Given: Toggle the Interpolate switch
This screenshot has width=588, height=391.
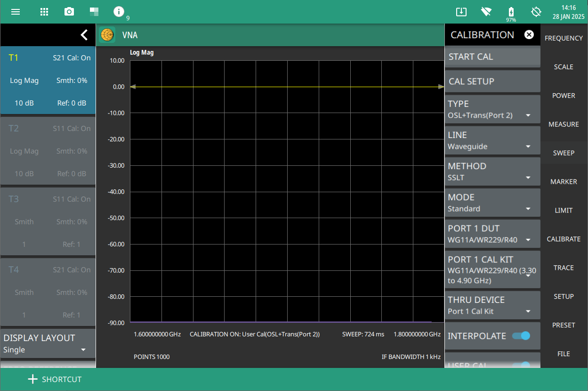Looking at the screenshot, I should (x=521, y=336).
